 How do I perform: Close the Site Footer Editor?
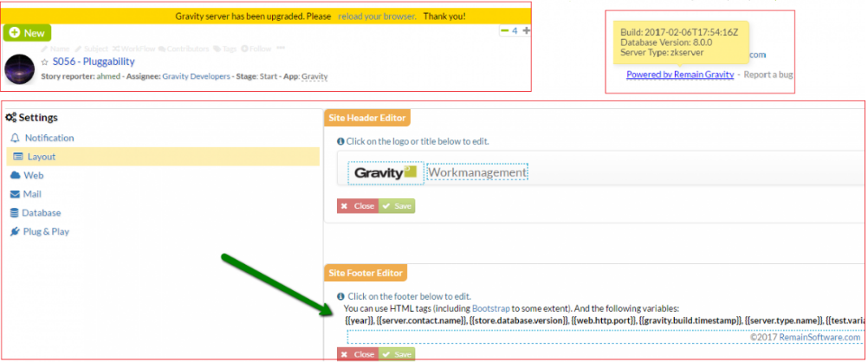[x=358, y=354]
